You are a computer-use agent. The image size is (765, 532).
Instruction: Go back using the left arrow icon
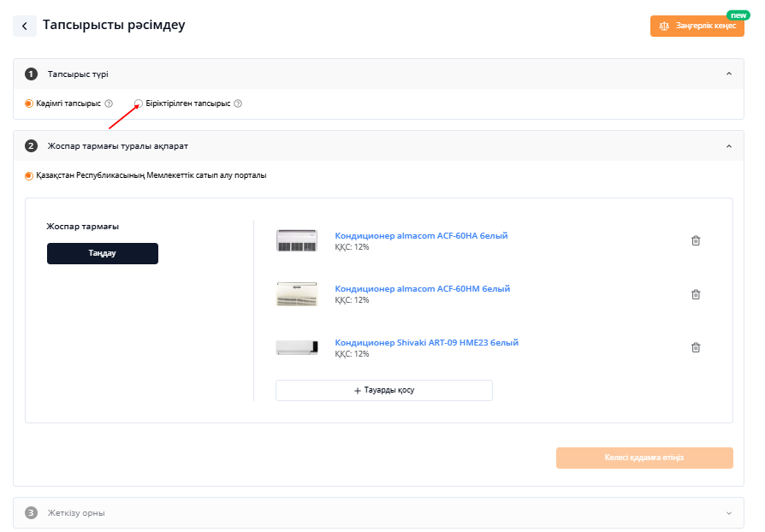coord(25,26)
